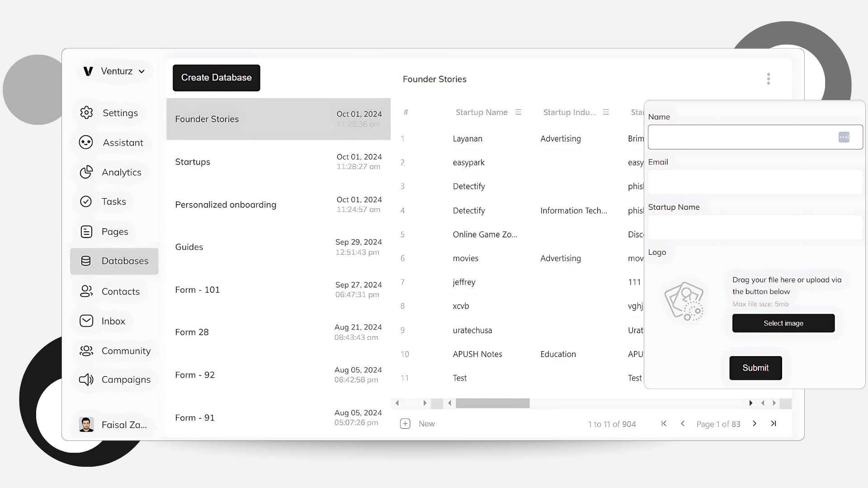Open the Contacts section
The image size is (868, 488).
(120, 291)
